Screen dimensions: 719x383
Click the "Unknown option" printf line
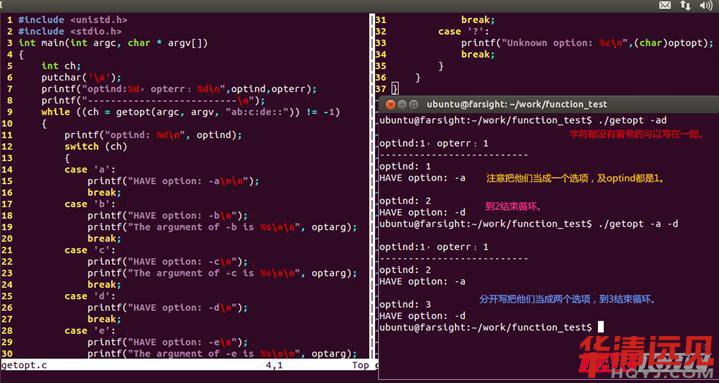pos(587,43)
